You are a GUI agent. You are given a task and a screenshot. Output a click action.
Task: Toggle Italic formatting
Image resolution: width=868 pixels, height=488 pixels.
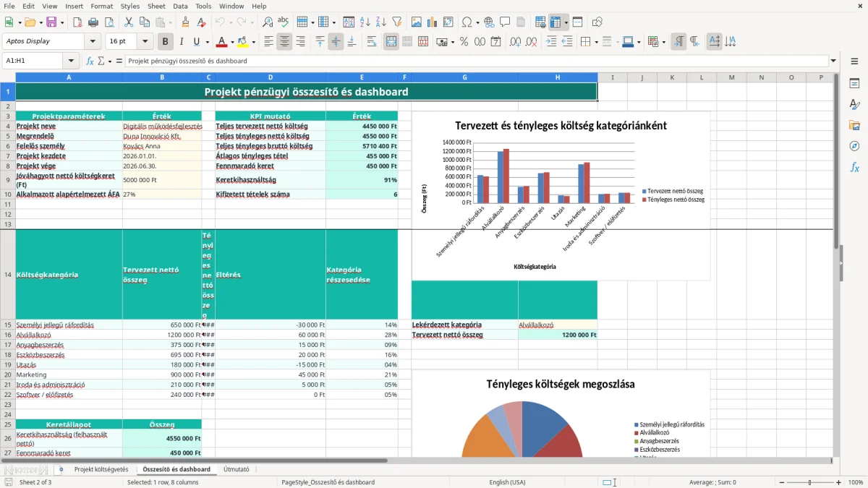point(182,42)
